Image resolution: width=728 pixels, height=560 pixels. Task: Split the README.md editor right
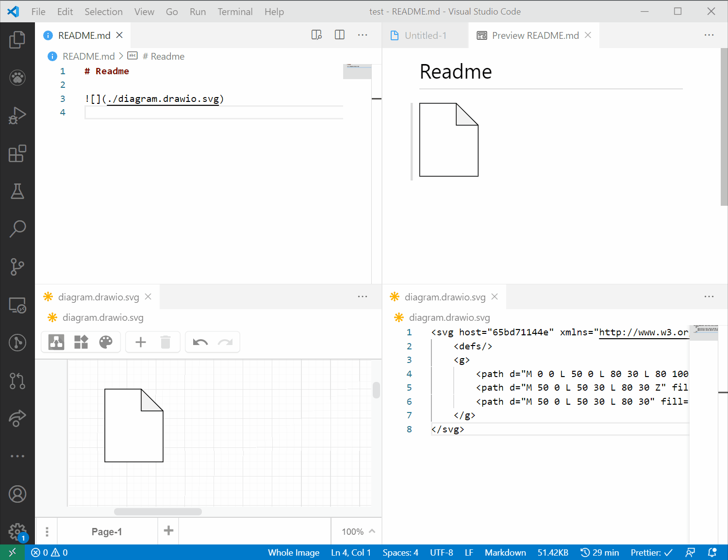pos(340,35)
